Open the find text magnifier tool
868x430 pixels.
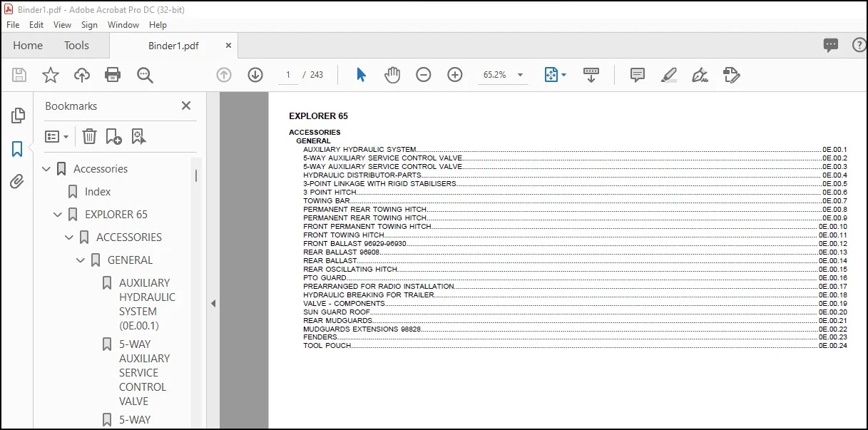coord(145,75)
